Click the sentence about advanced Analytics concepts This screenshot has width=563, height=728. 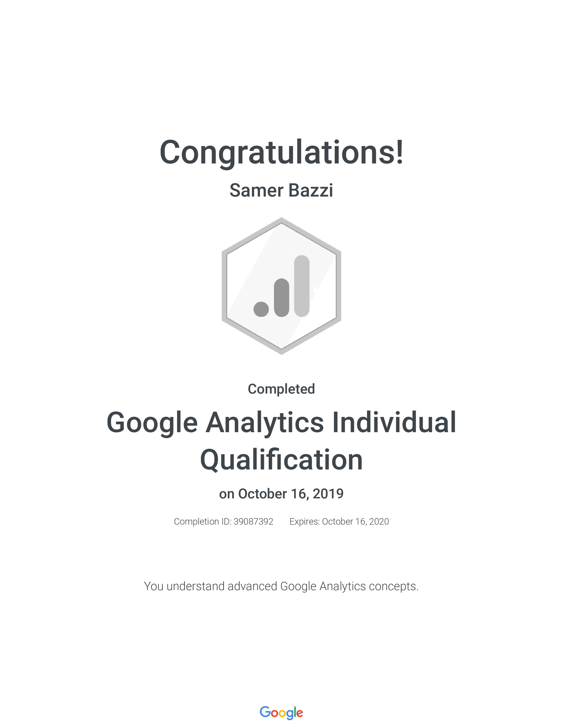pos(281,586)
